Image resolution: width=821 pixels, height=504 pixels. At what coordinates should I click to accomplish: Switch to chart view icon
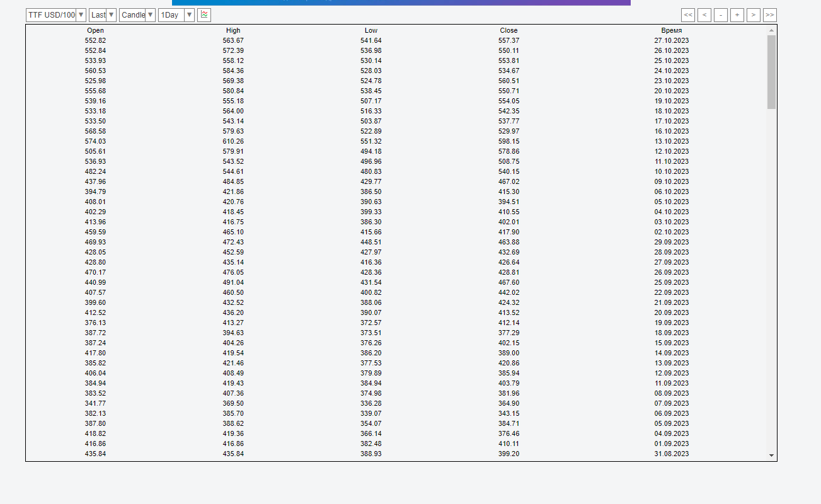click(204, 14)
